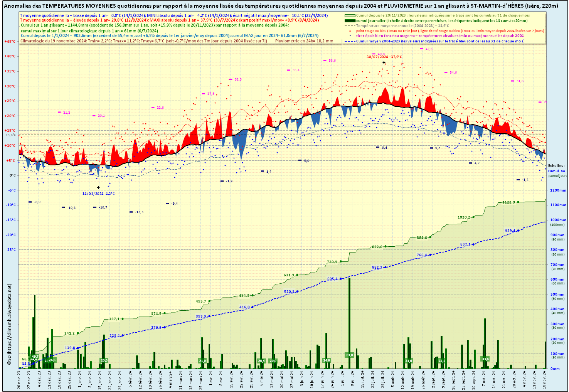Click the green cumulative label '455,7'
Screen dimensions: 569x392
201,301
